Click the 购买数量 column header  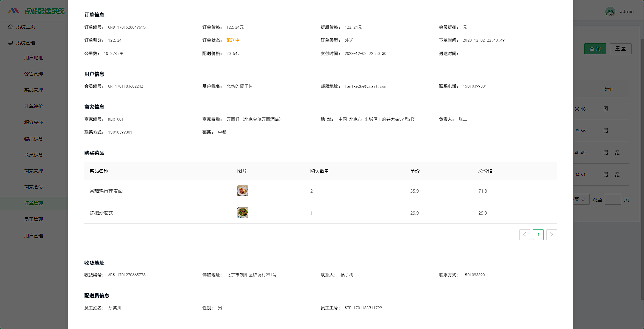[319, 171]
